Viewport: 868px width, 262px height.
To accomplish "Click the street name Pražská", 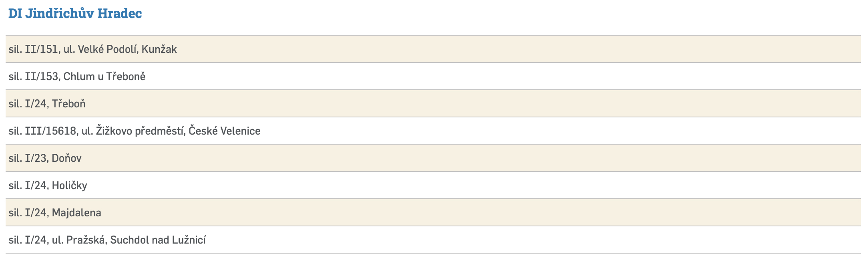I will (x=86, y=240).
